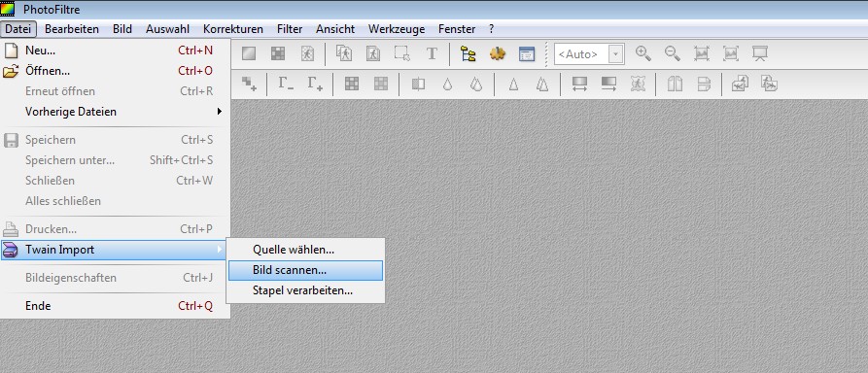Click the transparent color icon
Screen dimensions: 868x373
click(x=307, y=53)
